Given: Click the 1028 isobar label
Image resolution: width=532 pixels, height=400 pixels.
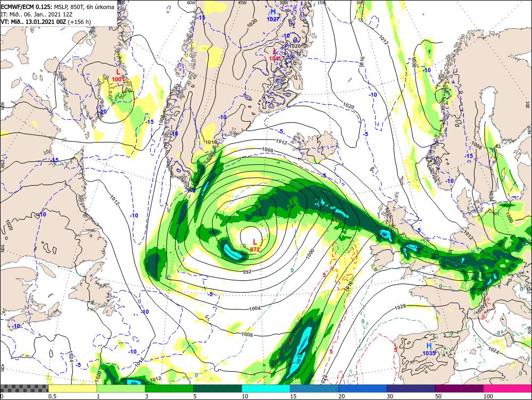Looking at the screenshot, I should [401, 307].
